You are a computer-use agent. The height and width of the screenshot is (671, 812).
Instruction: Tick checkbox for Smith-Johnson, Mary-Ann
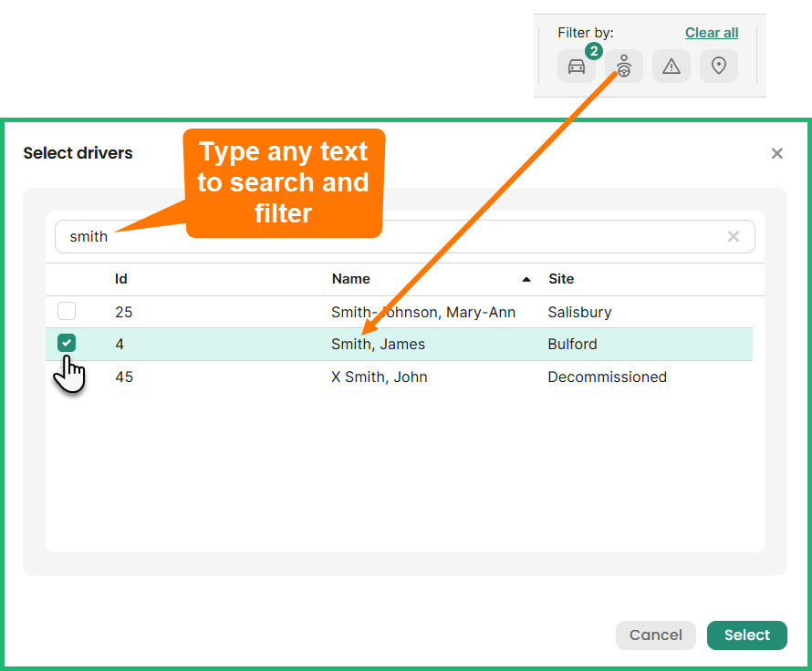67,312
